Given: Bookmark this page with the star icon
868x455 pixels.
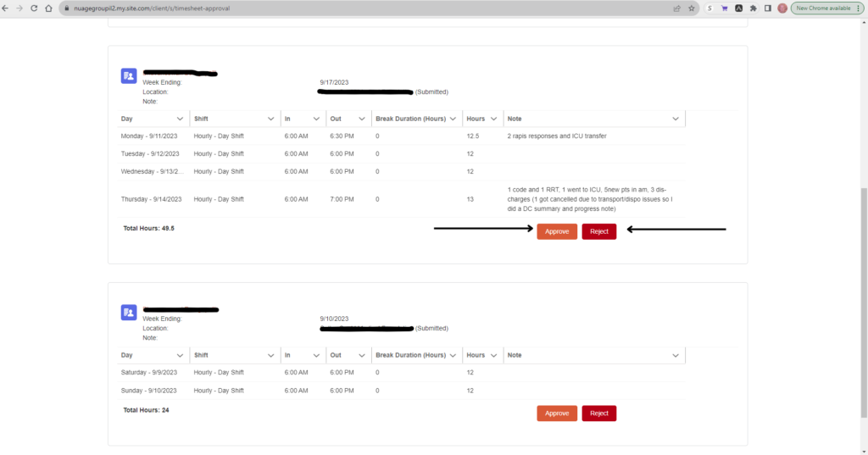Looking at the screenshot, I should tap(693, 8).
